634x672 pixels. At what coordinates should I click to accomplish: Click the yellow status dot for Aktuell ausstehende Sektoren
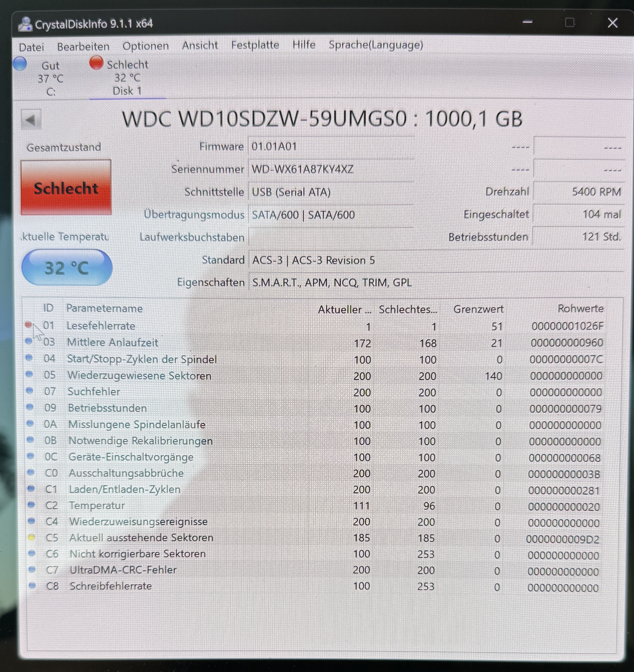point(31,537)
